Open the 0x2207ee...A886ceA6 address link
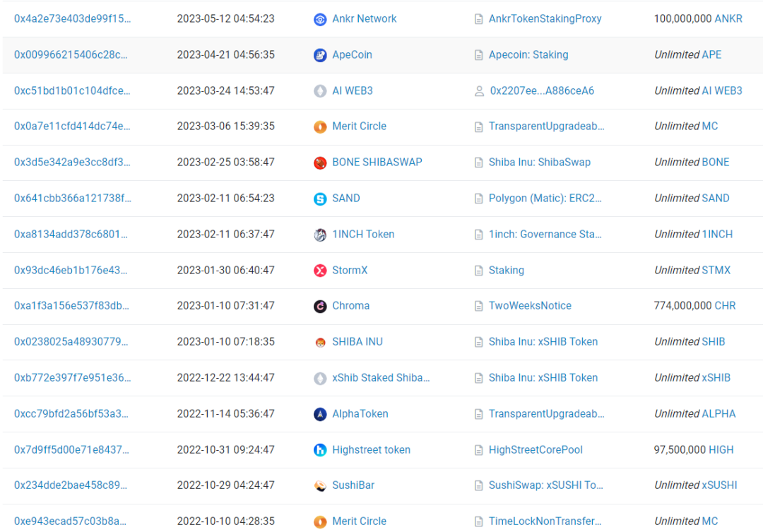The height and width of the screenshot is (532, 763). pyautogui.click(x=542, y=90)
